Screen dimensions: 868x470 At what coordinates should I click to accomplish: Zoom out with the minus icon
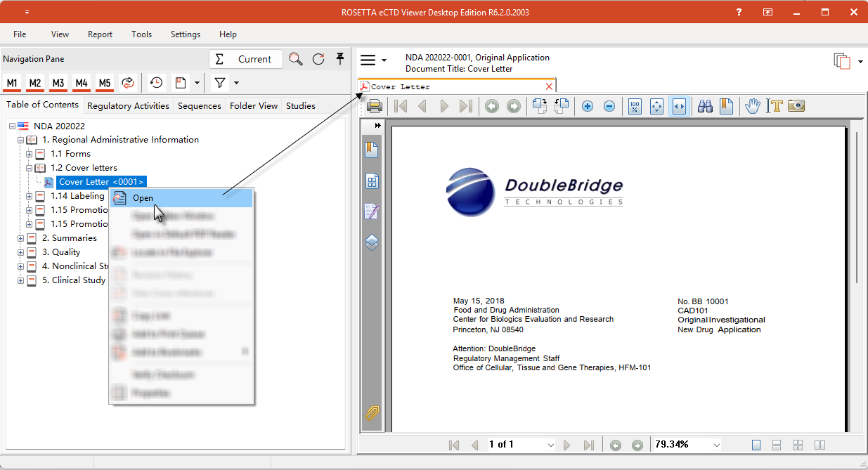pos(609,106)
